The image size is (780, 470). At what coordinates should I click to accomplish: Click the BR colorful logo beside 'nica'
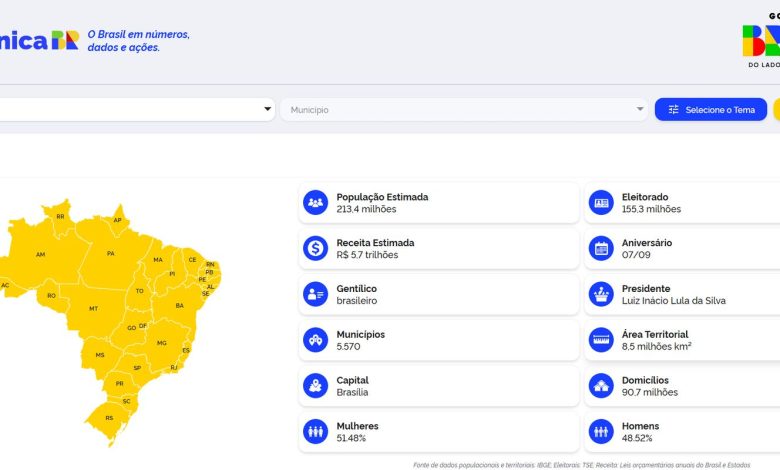(65, 40)
